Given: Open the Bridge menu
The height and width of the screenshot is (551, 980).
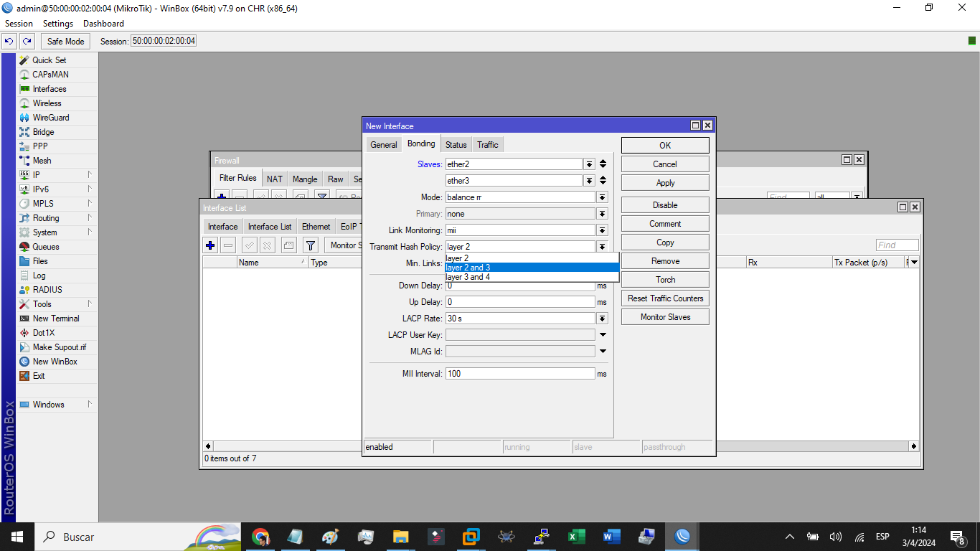Looking at the screenshot, I should click(x=43, y=132).
